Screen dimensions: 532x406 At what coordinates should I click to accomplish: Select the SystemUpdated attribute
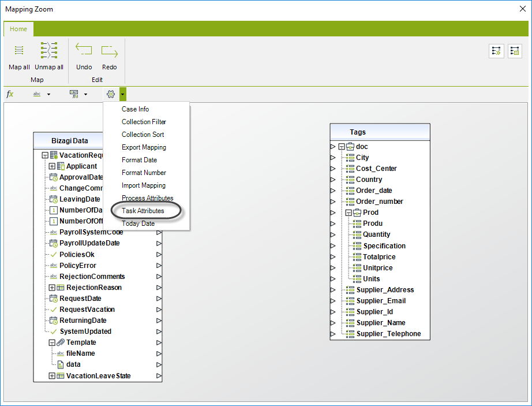(x=85, y=331)
